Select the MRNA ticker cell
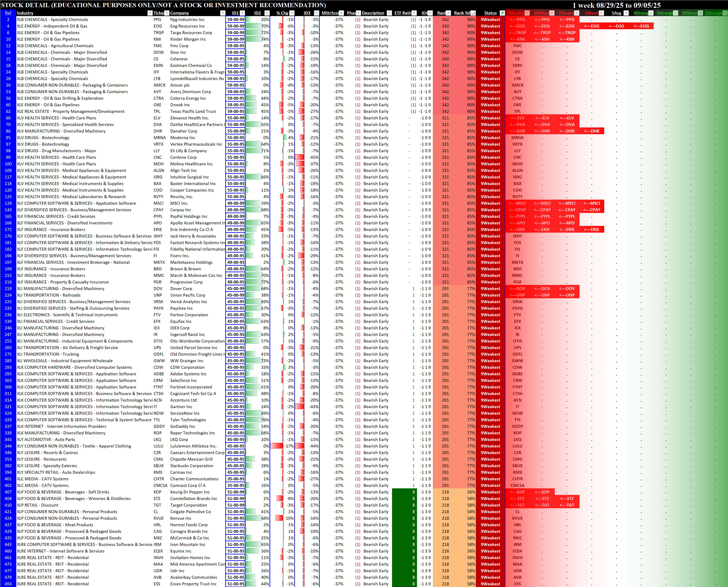 point(160,138)
